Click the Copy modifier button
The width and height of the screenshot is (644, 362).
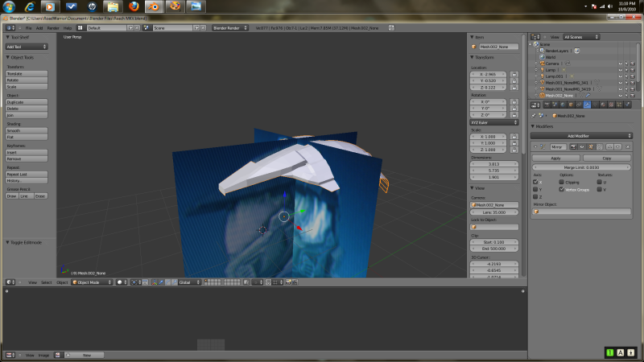pyautogui.click(x=607, y=158)
